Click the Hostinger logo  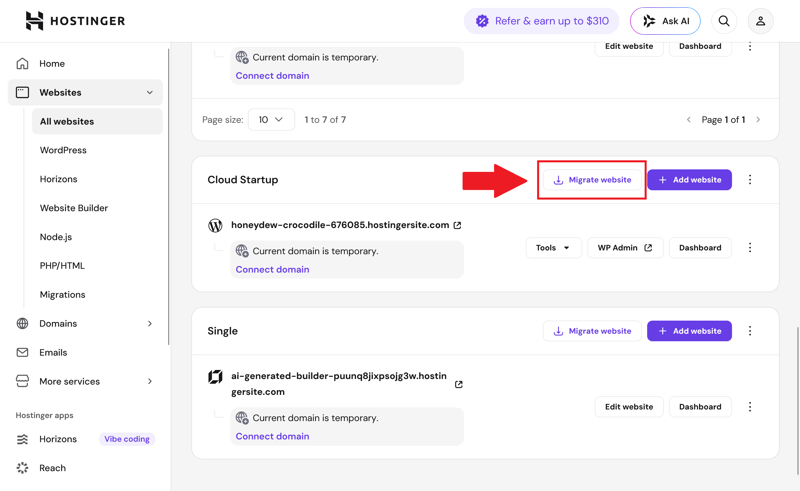(76, 21)
